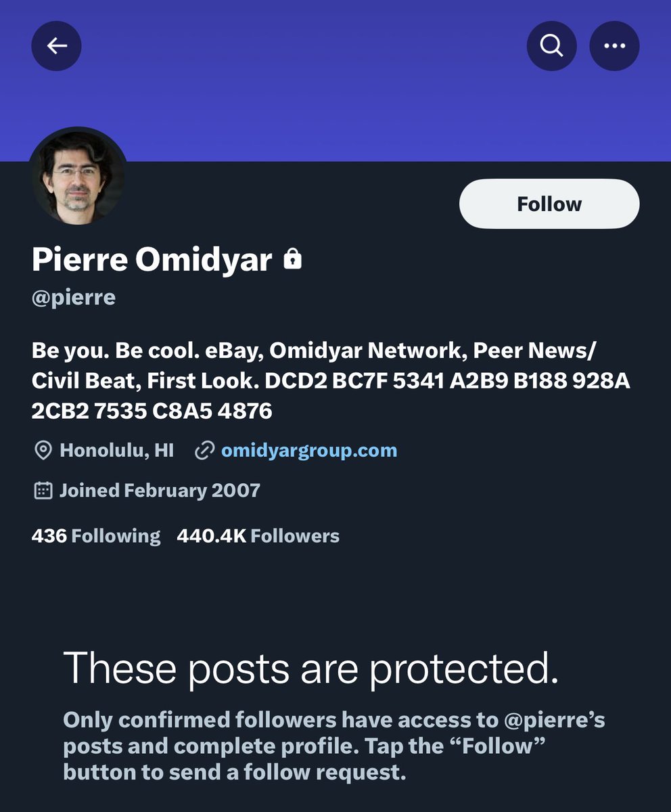The image size is (671, 812).
Task: Click the Joined February 2007 text
Action: click(x=160, y=491)
